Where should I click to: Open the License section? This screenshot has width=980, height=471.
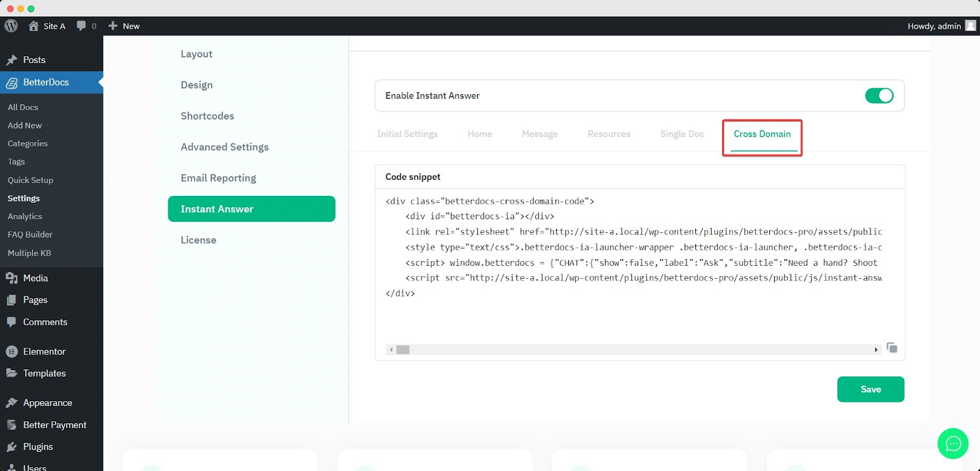point(198,240)
